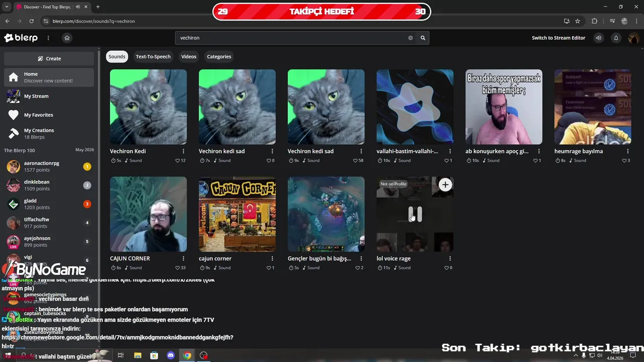Bookmark this page with star icon
644x362 pixels.
[578, 21]
